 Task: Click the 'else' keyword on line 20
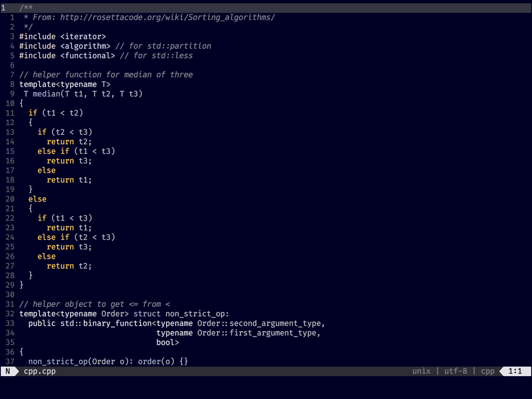click(37, 199)
